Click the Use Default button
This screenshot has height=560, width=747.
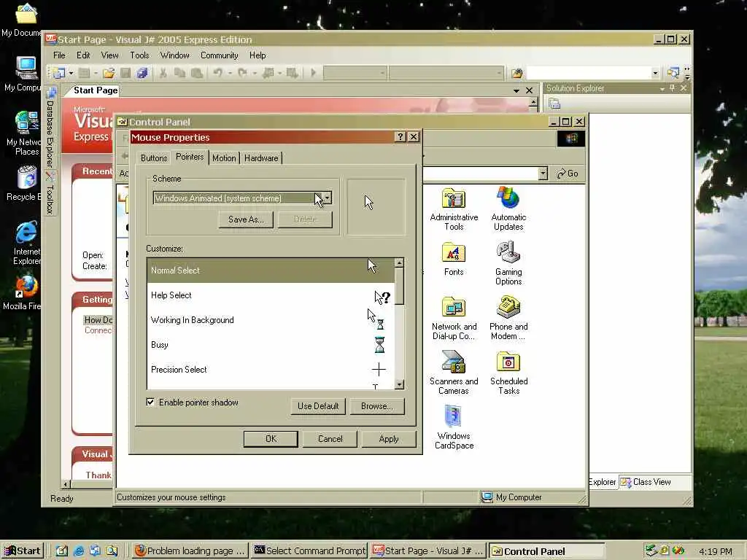point(318,406)
